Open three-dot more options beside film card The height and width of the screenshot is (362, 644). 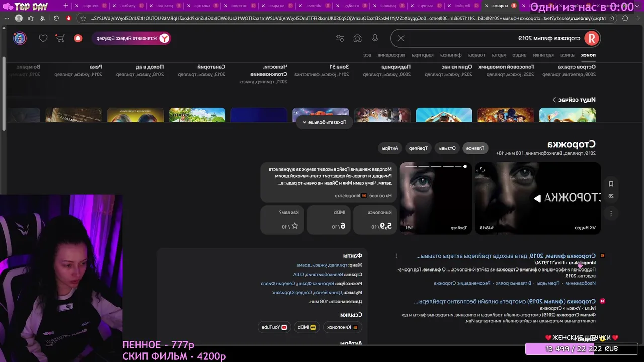pos(611,213)
